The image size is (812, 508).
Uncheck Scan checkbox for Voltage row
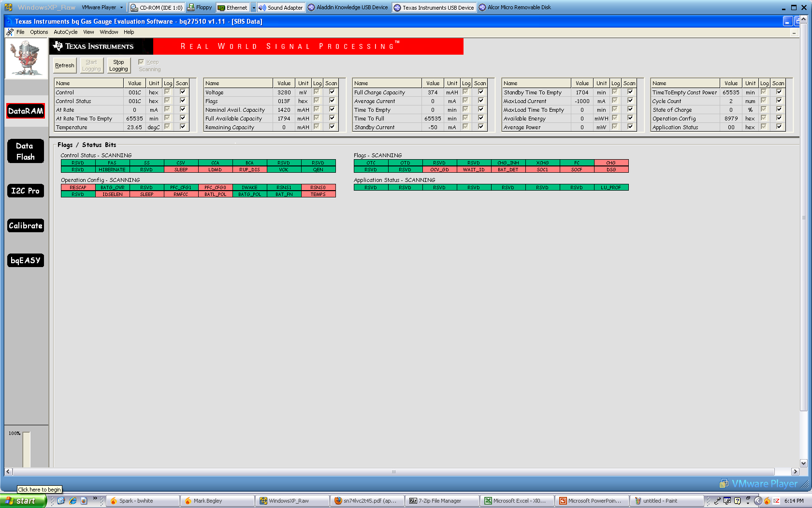click(x=332, y=92)
